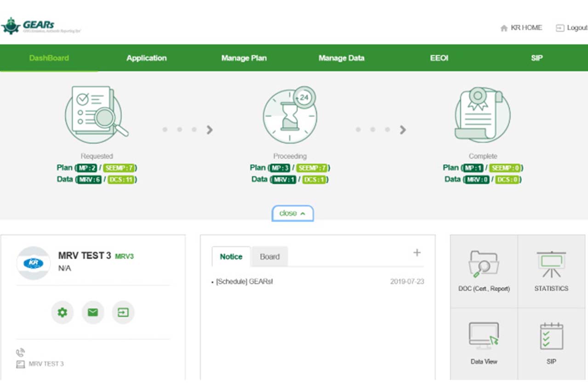
Task: Click the Proceeding hourglass clock icon
Action: tap(290, 114)
